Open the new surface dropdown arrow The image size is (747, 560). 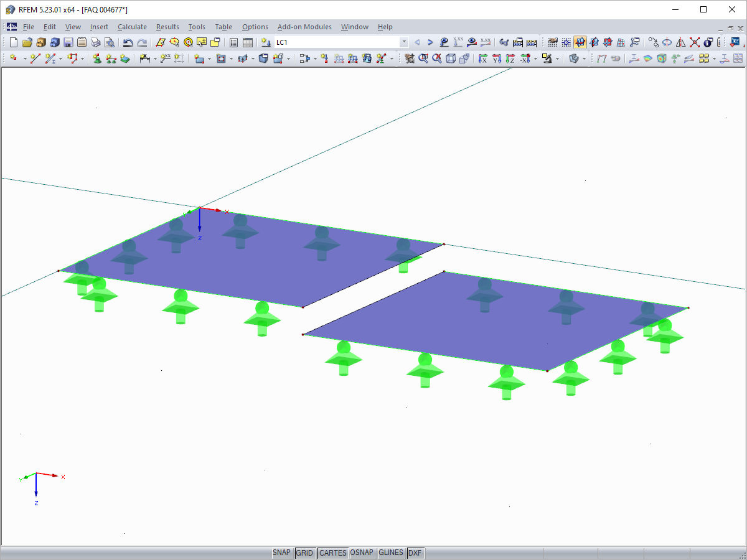[x=210, y=58]
